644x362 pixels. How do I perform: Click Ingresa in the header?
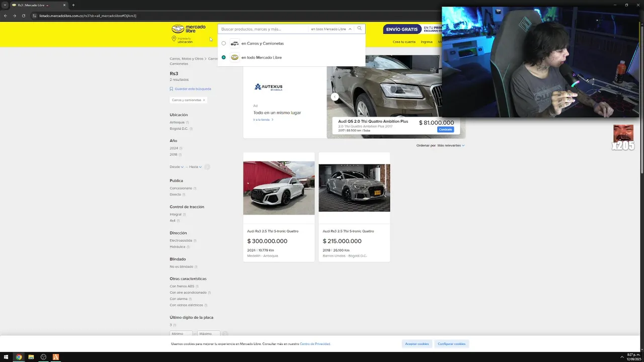point(427,42)
